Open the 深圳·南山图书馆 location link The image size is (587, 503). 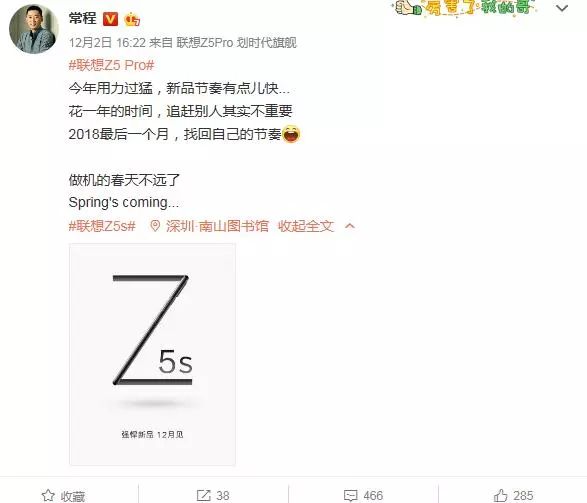pyautogui.click(x=217, y=226)
